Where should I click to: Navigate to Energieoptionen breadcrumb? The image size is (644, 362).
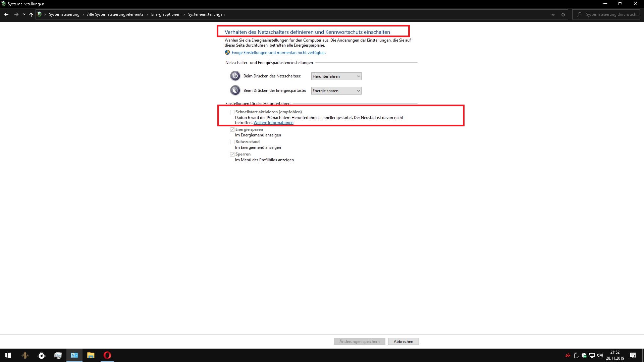click(166, 14)
